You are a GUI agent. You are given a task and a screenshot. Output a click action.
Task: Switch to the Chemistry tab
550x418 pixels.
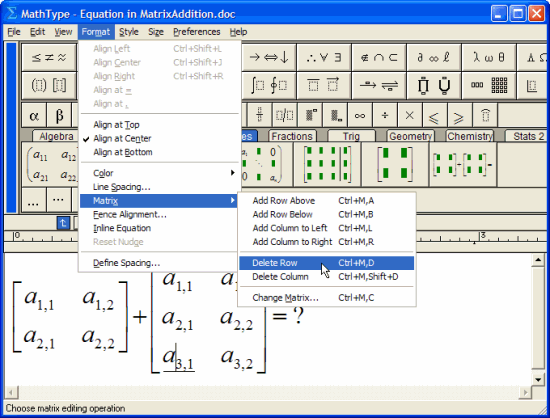click(x=470, y=136)
